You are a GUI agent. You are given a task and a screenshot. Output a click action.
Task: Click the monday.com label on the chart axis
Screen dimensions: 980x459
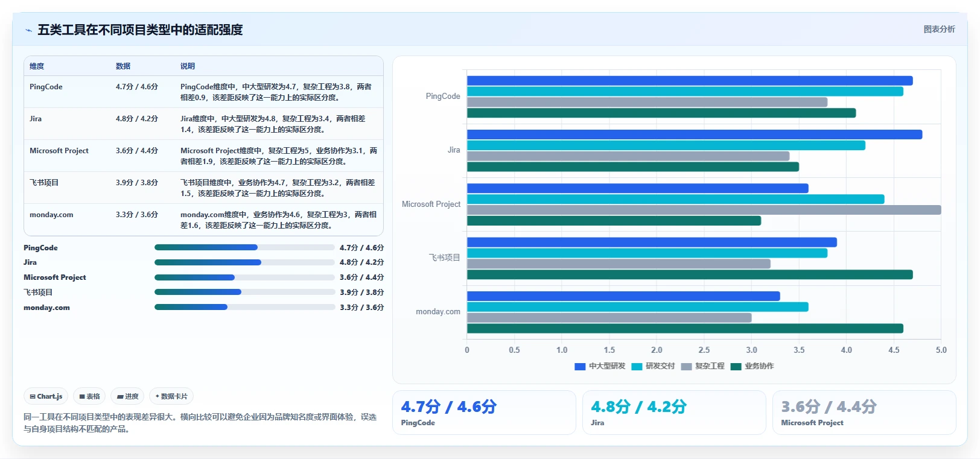[438, 312]
